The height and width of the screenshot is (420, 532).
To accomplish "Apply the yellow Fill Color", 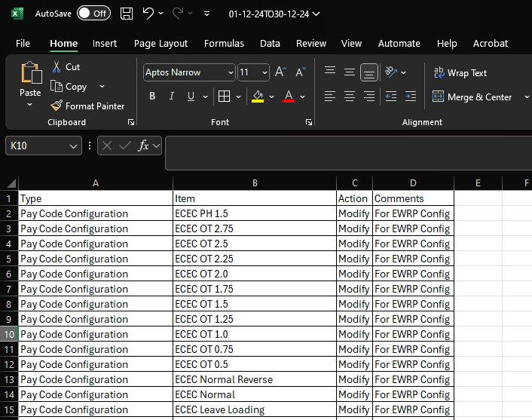I will pyautogui.click(x=258, y=97).
